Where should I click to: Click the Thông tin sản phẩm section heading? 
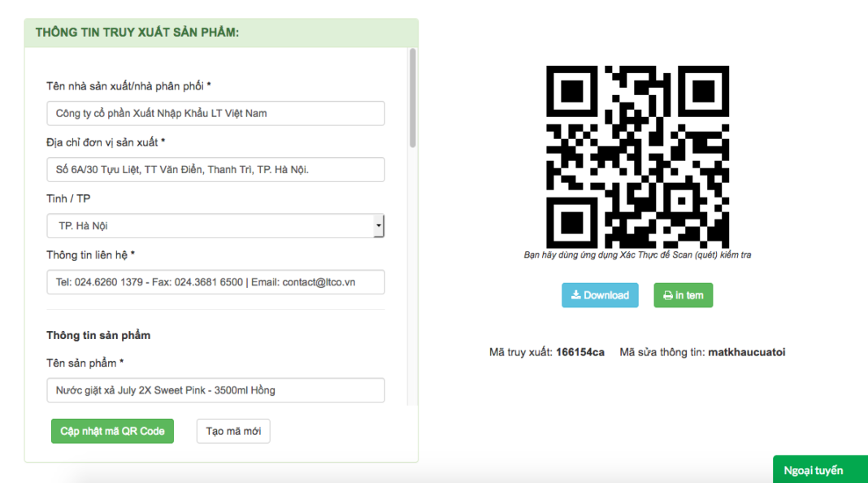[x=98, y=335]
